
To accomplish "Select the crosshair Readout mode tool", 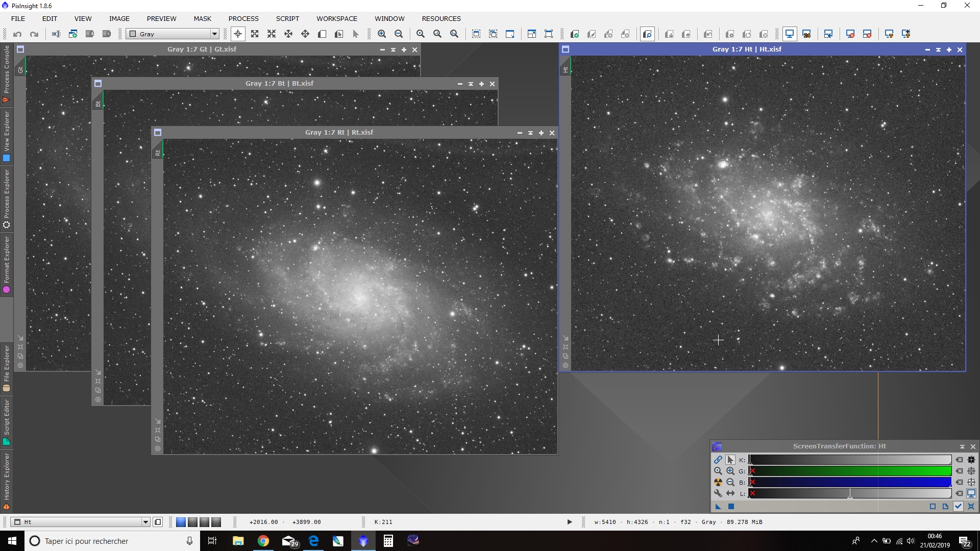I will click(x=238, y=34).
